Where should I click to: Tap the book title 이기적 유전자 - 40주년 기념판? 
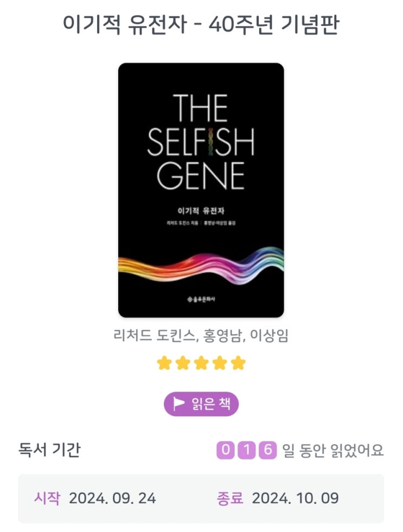point(201,24)
